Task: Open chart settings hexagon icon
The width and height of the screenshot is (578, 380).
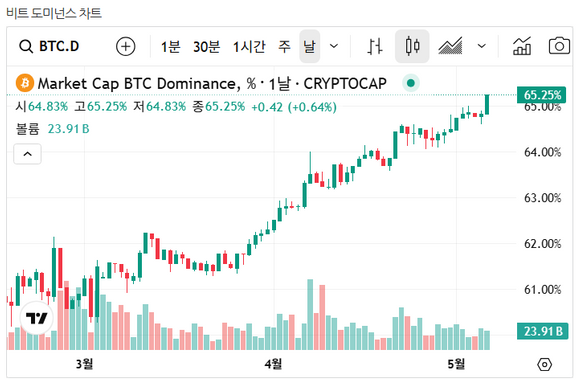Action: 544,365
